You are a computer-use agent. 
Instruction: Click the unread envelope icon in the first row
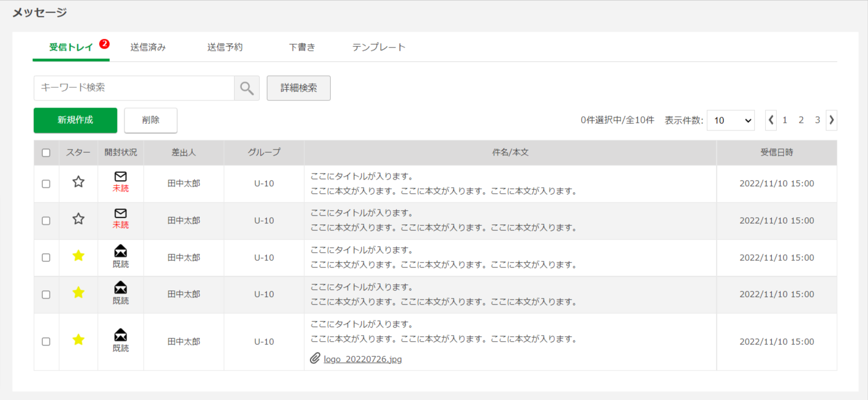(121, 176)
